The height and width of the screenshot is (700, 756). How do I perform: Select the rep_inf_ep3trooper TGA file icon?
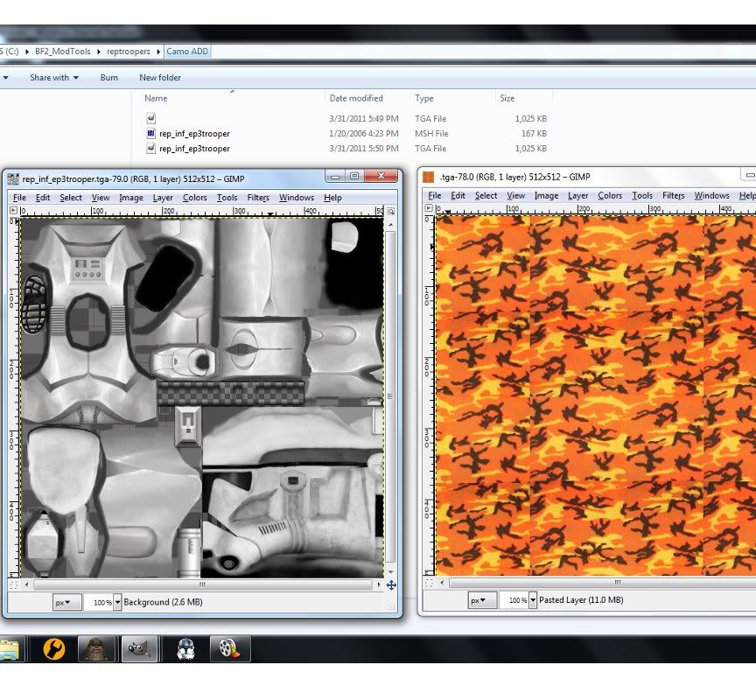(x=150, y=148)
